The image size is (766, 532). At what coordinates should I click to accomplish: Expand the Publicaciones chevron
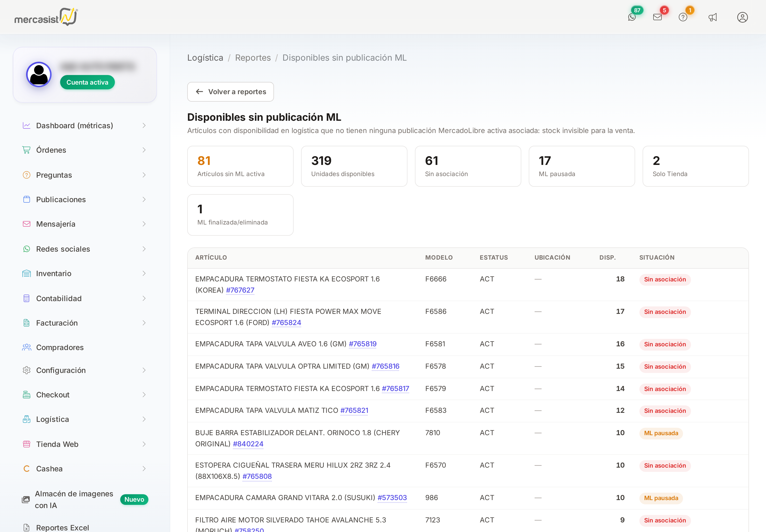pyautogui.click(x=144, y=199)
